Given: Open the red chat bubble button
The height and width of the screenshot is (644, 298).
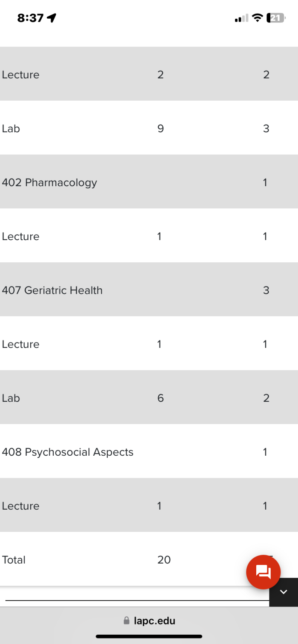Looking at the screenshot, I should pos(263,572).
